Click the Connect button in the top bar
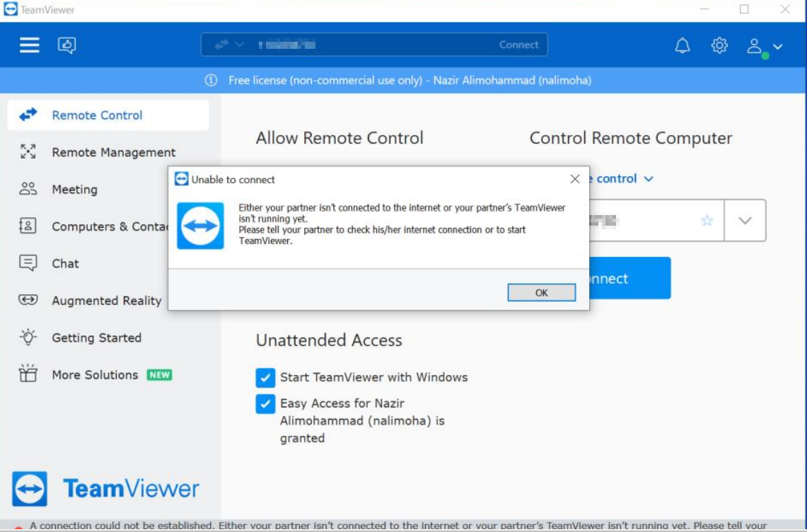 [518, 45]
